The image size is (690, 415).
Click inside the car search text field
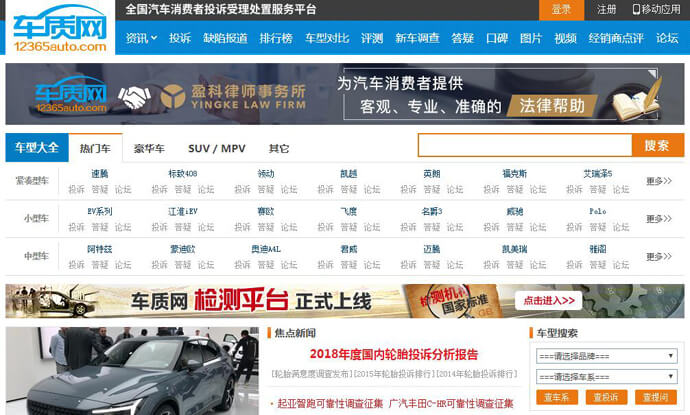point(524,146)
